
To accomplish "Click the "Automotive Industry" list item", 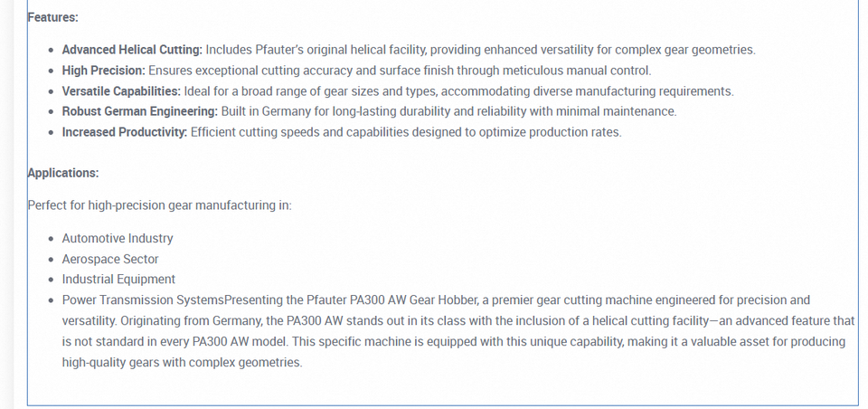I will pyautogui.click(x=118, y=239).
